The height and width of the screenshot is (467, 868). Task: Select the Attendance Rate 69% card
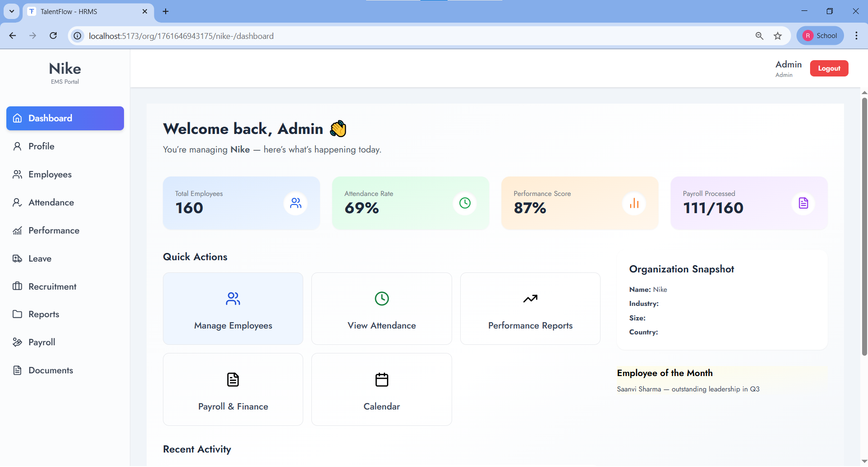click(x=411, y=203)
